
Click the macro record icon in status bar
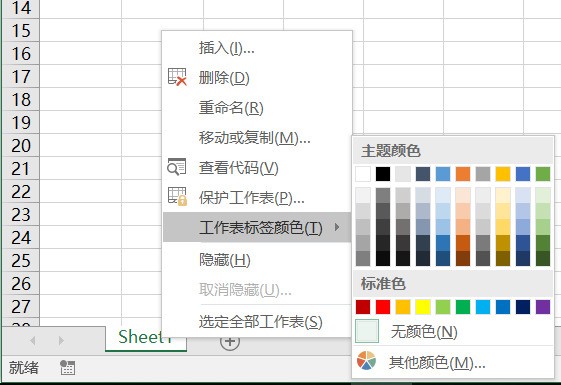pos(67,367)
